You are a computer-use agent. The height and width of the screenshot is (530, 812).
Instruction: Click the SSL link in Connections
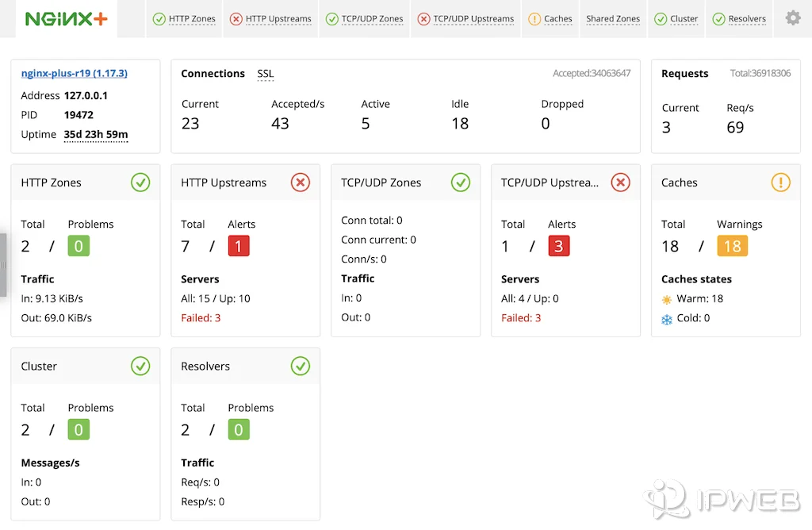pos(265,74)
